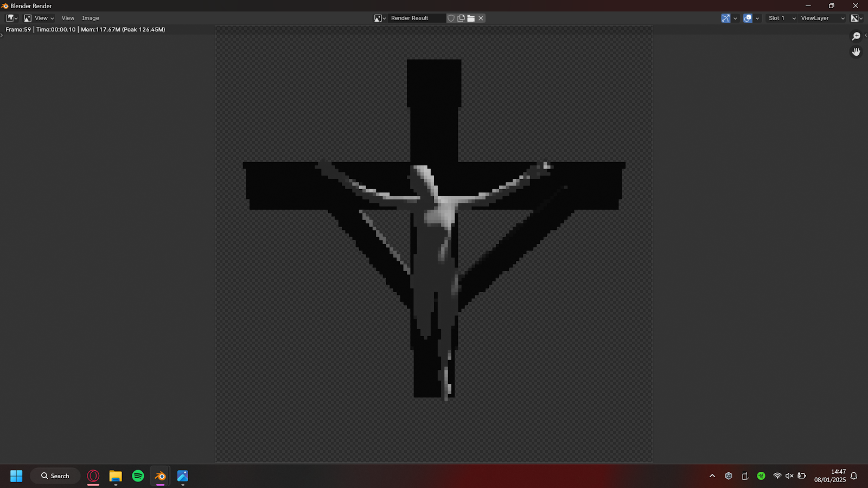Click the Frame:59 render info text
Viewport: 868px width, 488px height.
click(x=18, y=30)
